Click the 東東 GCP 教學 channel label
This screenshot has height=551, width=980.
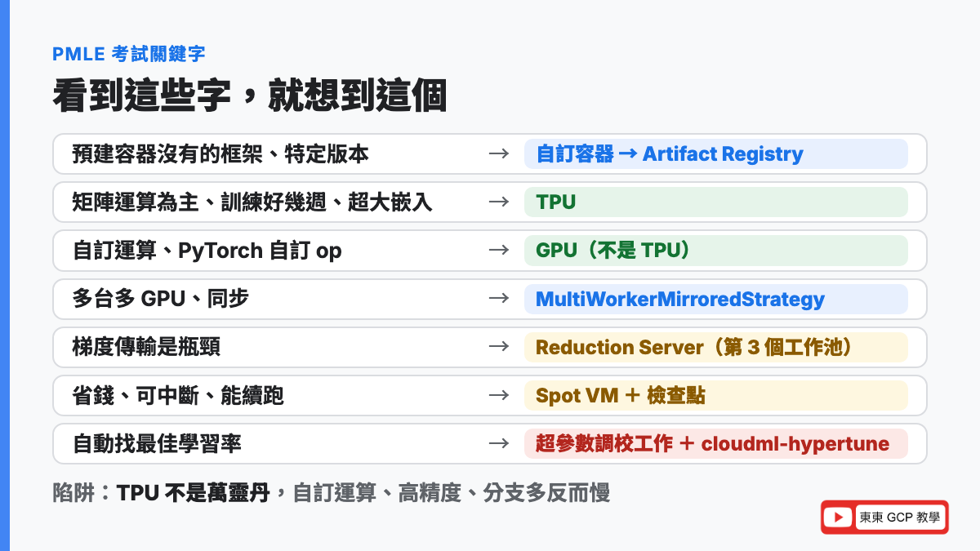tap(899, 518)
